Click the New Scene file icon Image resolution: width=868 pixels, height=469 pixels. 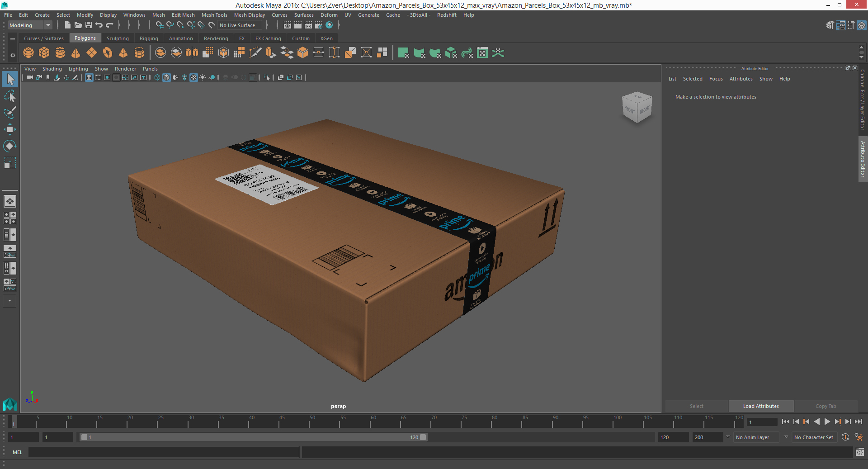pos(67,25)
